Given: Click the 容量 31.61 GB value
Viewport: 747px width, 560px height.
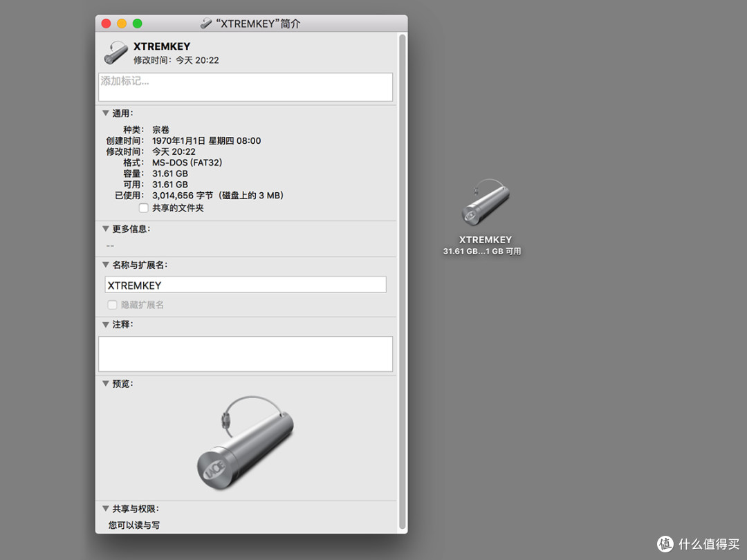Looking at the screenshot, I should 170,174.
